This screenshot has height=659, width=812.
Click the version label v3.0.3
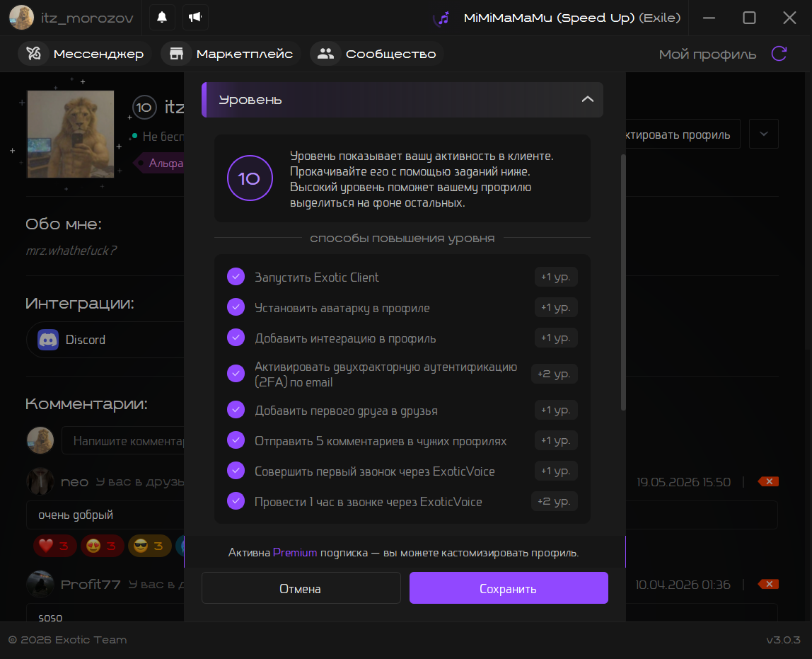(x=783, y=641)
